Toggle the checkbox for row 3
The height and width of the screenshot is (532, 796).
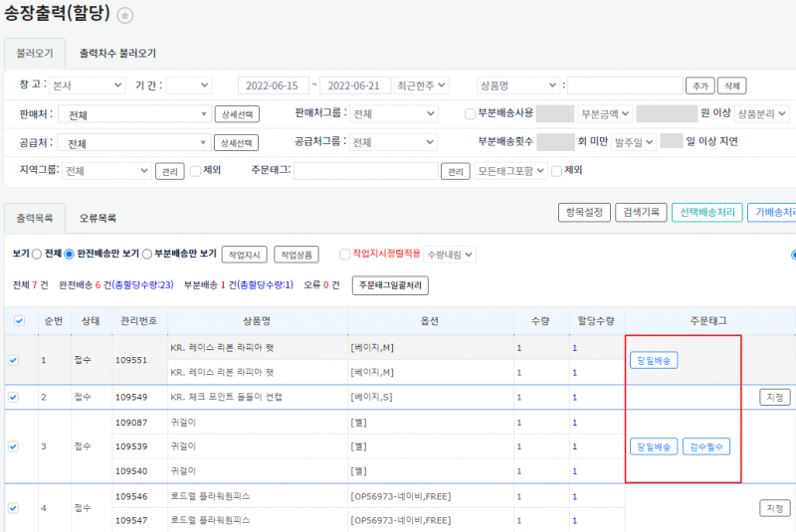[13, 446]
